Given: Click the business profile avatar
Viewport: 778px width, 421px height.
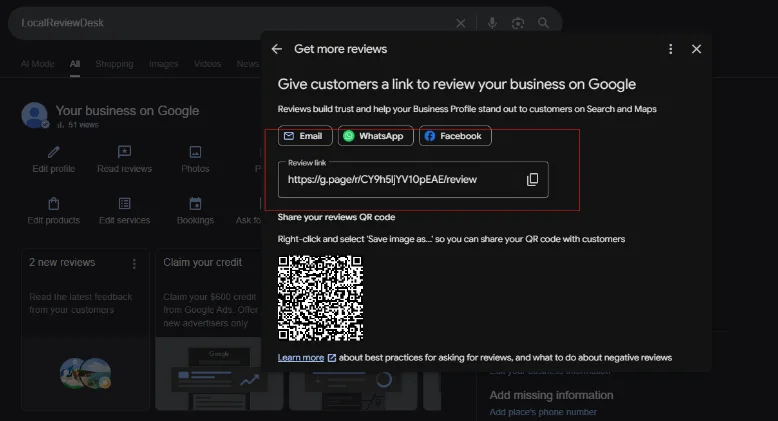Looking at the screenshot, I should [35, 115].
